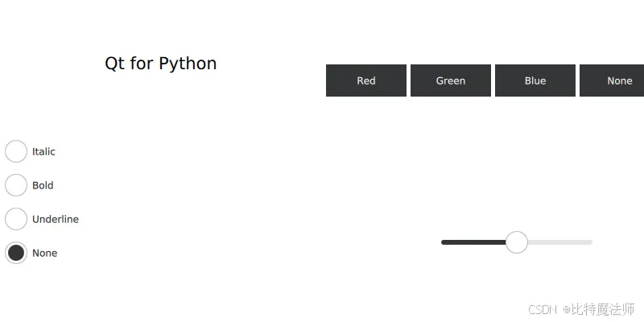
Task: Click the right end of slider track
Action: pos(590,242)
